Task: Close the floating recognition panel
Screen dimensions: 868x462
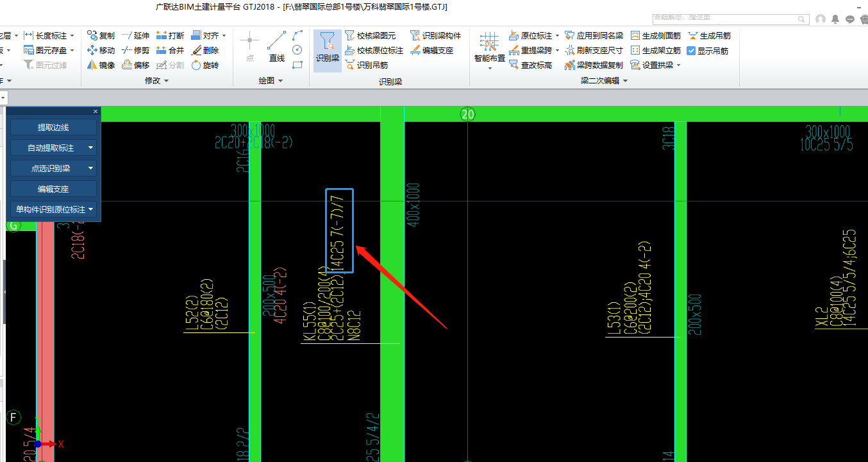Action: coord(96,111)
